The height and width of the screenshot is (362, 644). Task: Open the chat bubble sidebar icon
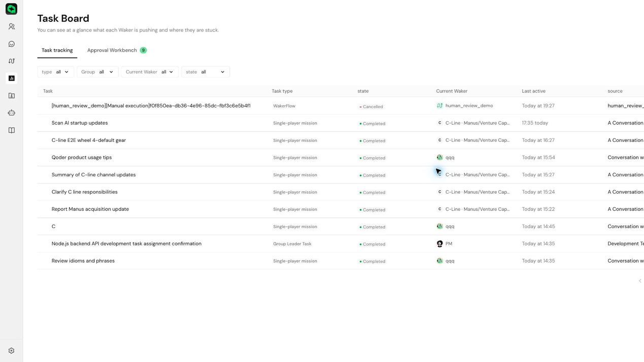coord(11,44)
